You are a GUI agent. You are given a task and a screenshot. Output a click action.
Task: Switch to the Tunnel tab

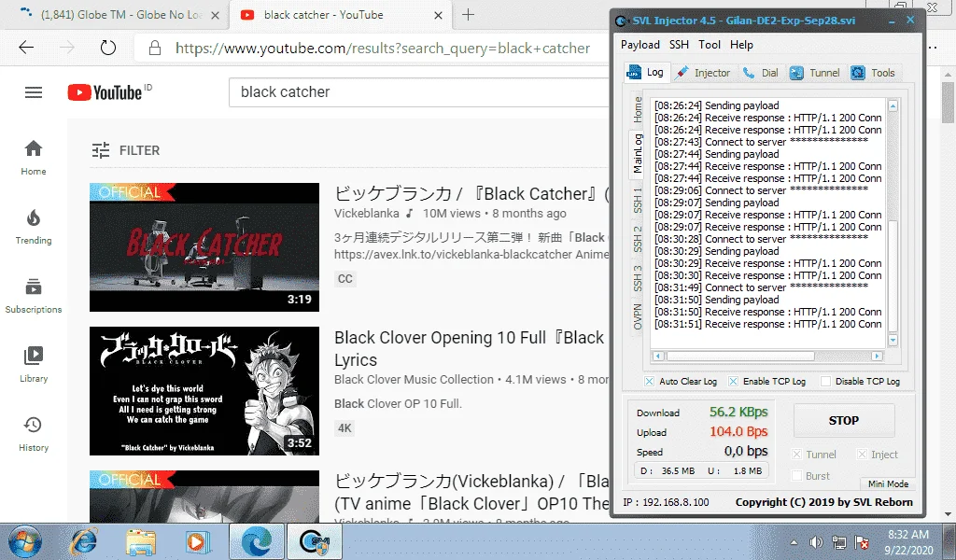click(814, 73)
